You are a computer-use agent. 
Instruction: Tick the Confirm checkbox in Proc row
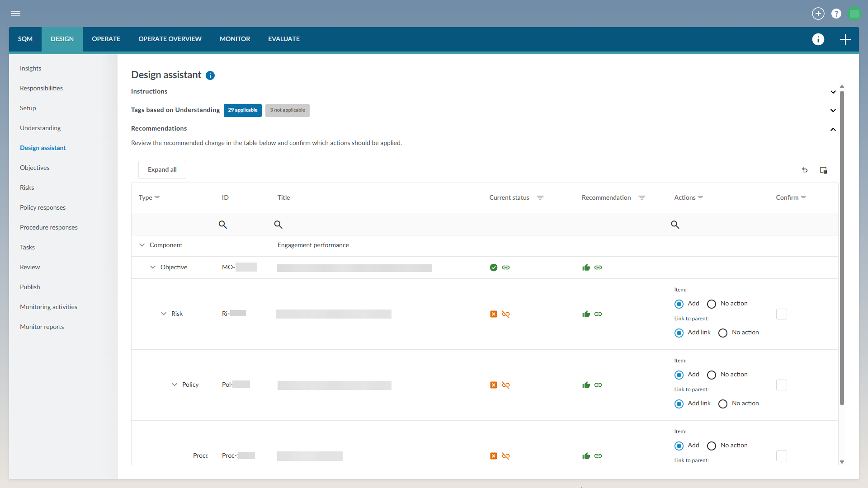[781, 456]
